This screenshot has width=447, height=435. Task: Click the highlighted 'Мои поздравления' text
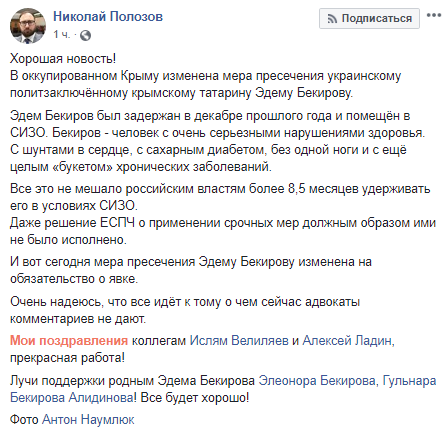pos(69,341)
